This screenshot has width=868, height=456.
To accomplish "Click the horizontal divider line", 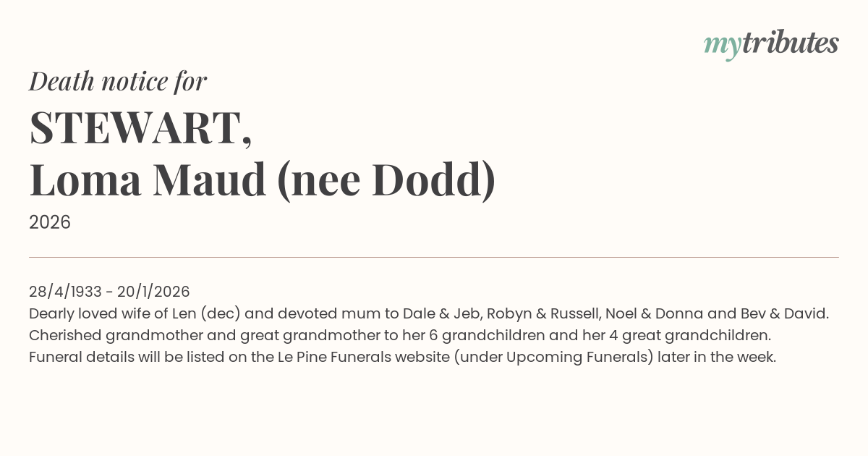I will click(x=434, y=257).
